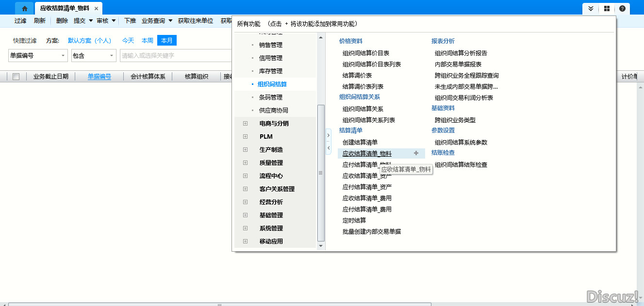Expand the 生产制造 tree node

(245, 150)
